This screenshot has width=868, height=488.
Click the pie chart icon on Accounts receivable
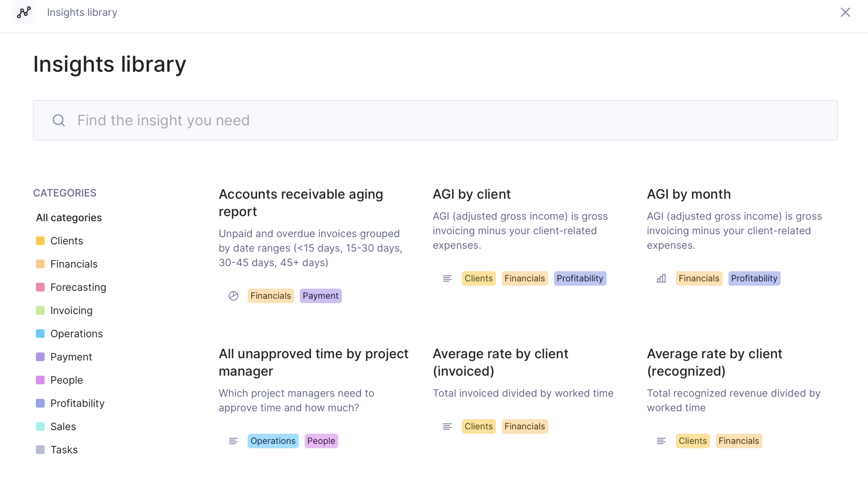point(233,296)
